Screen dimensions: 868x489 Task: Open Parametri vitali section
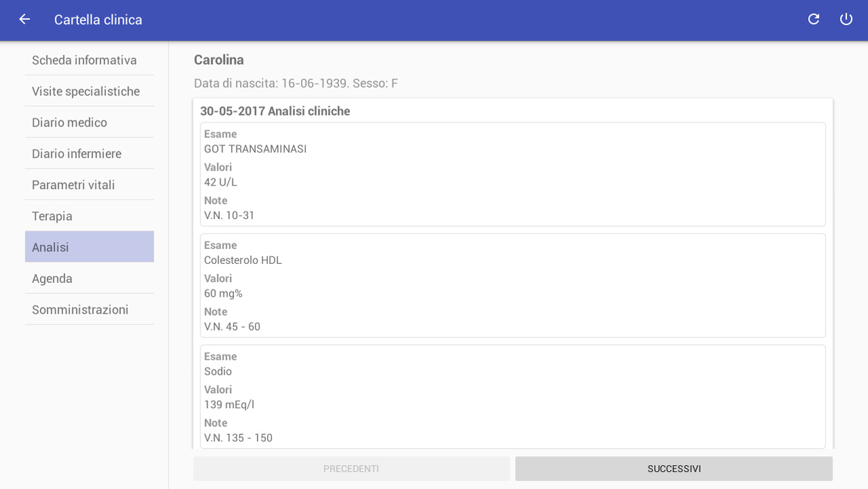90,185
